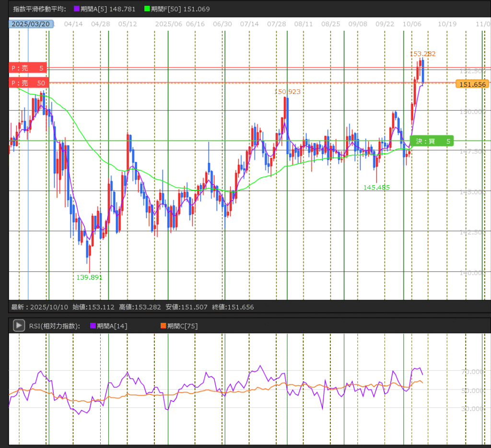This screenshot has height=448, width=491.
Task: Click the blue 2025/03/20 date marker
Action: pyautogui.click(x=30, y=24)
